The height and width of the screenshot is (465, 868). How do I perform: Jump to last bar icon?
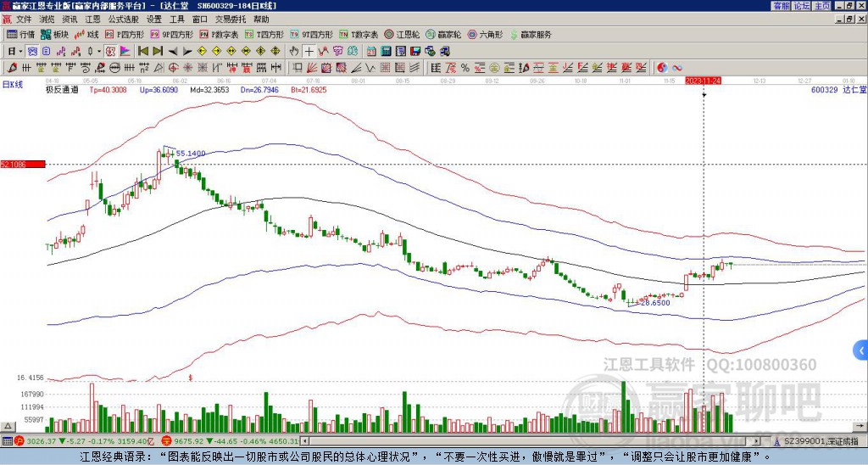coord(158,52)
